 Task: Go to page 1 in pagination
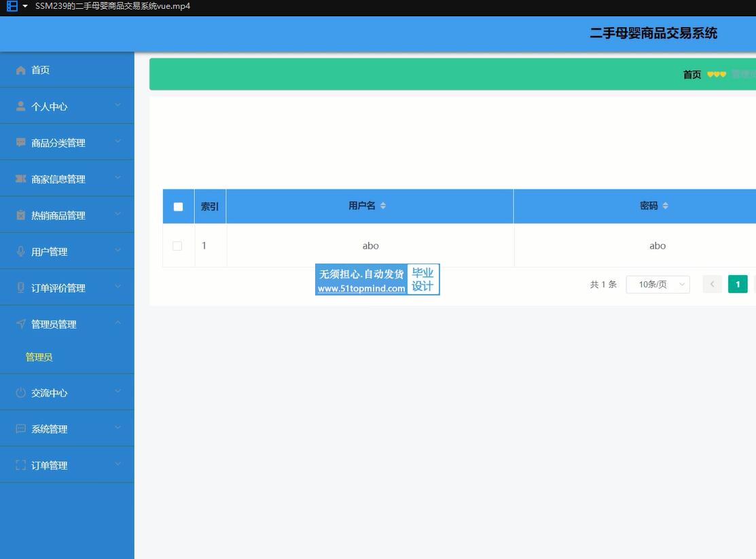(738, 284)
